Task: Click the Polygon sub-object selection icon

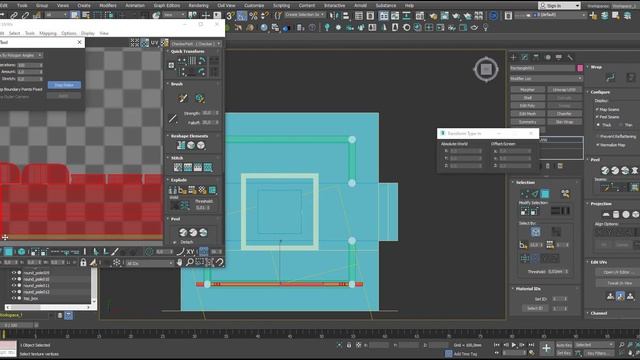Action: click(x=545, y=193)
